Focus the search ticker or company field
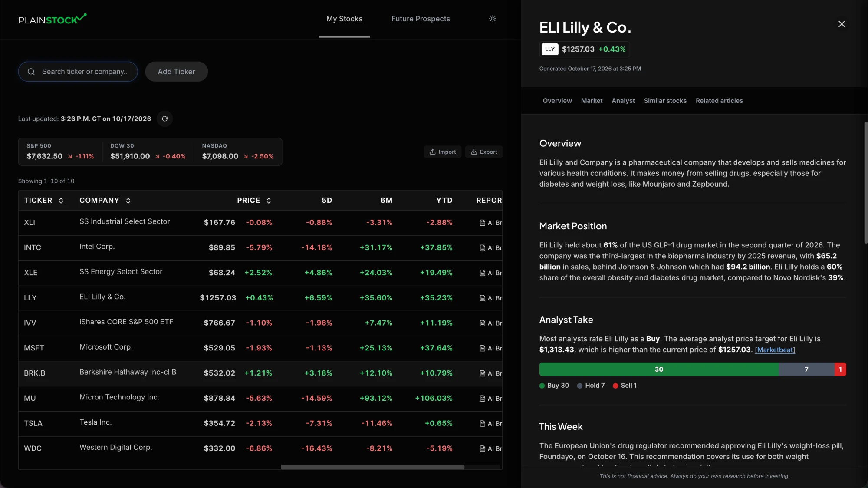The image size is (868, 488). coord(78,72)
